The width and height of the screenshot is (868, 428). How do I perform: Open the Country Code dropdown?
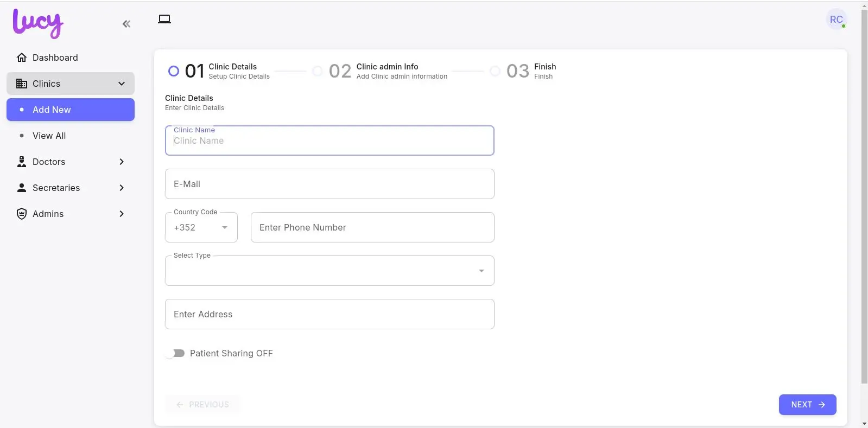(201, 228)
